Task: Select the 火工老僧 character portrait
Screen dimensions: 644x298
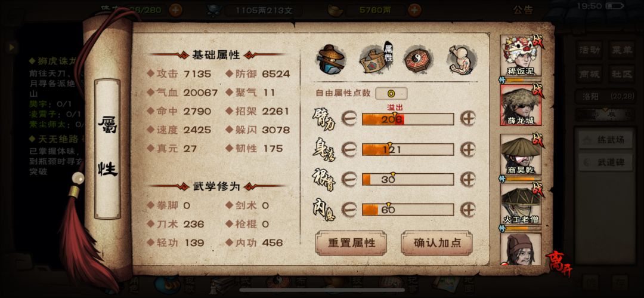Action: tap(521, 204)
